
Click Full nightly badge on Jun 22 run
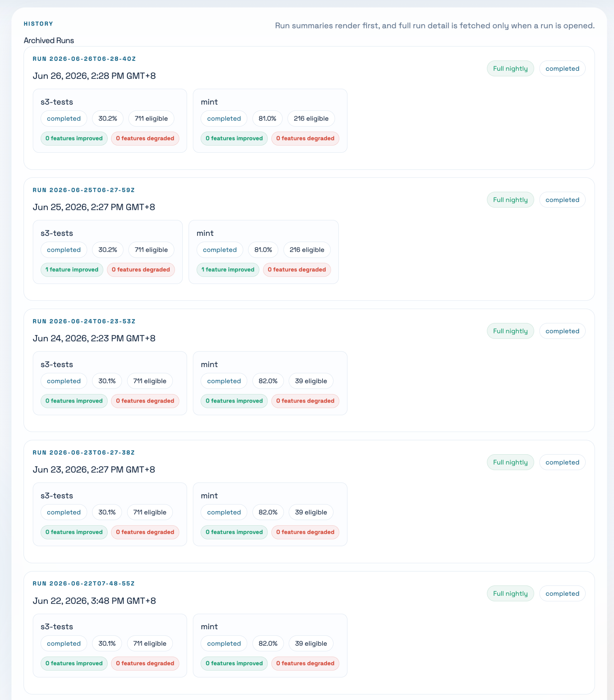coord(510,593)
